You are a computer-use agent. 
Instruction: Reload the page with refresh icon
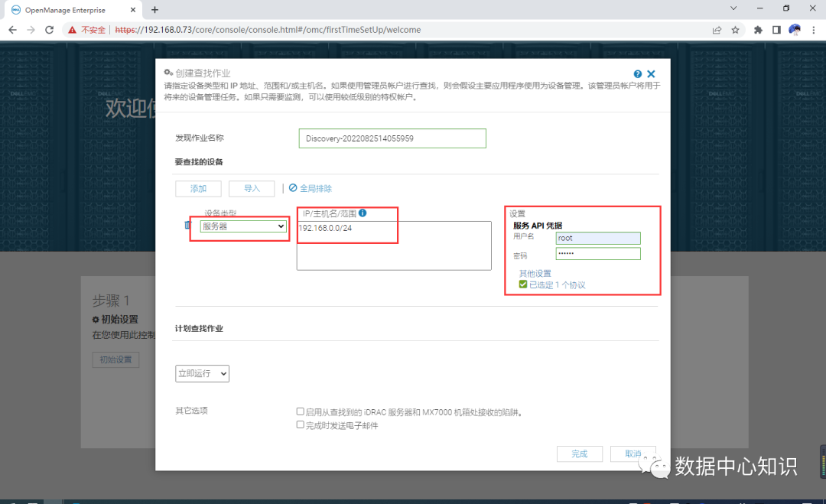coord(50,30)
